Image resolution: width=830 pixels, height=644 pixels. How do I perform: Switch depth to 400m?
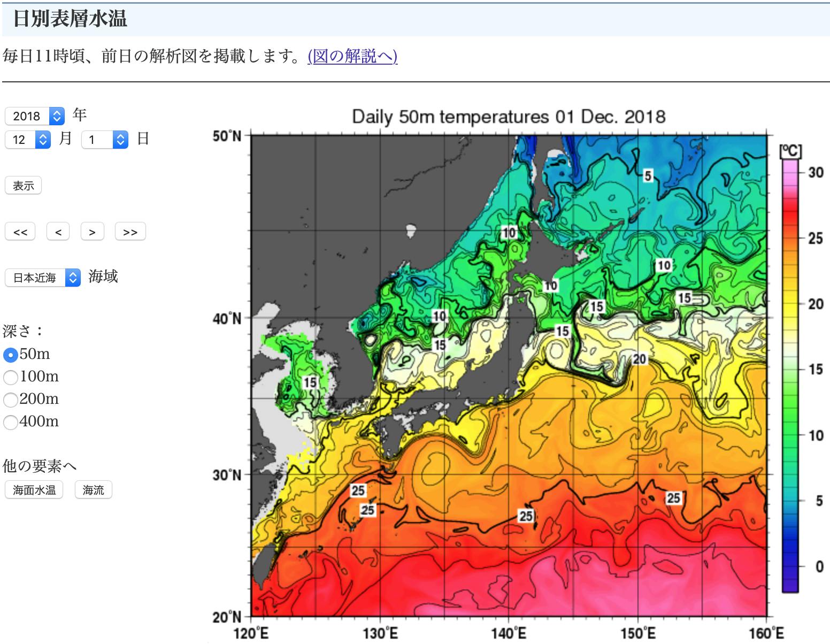11,422
